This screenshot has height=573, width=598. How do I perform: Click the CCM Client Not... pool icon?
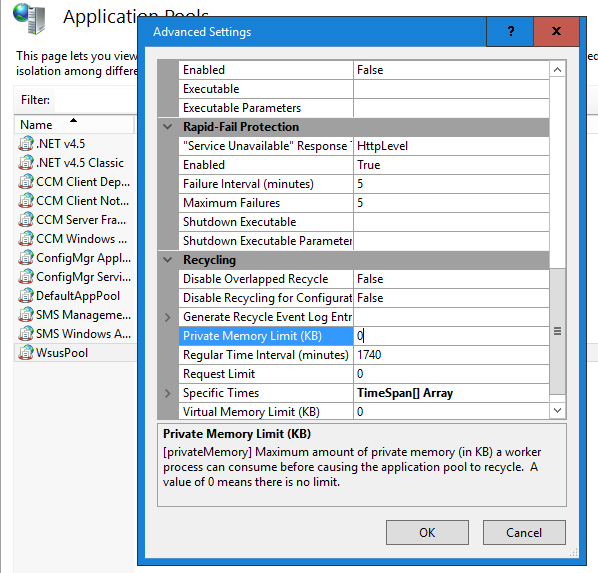click(26, 201)
